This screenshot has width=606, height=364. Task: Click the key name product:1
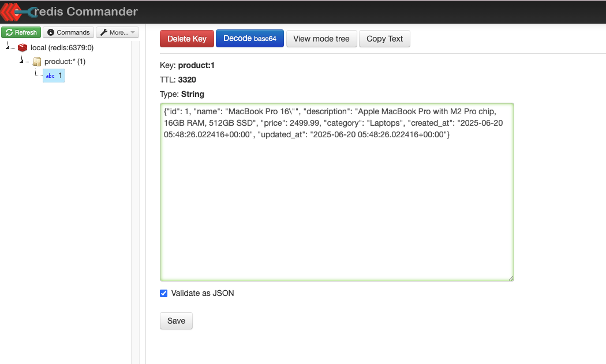click(x=196, y=65)
